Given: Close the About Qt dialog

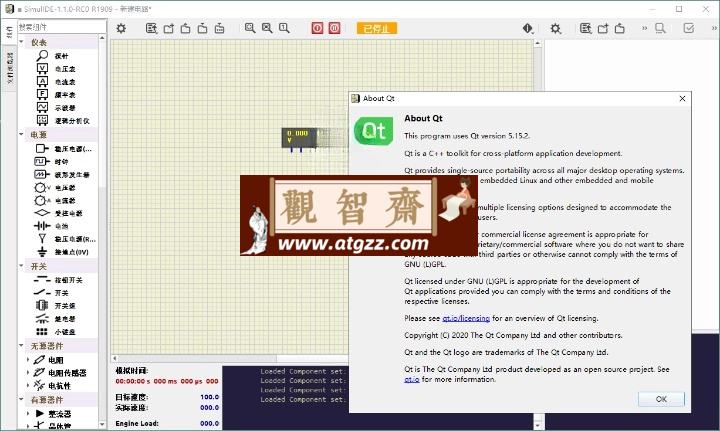Looking at the screenshot, I should (x=682, y=98).
